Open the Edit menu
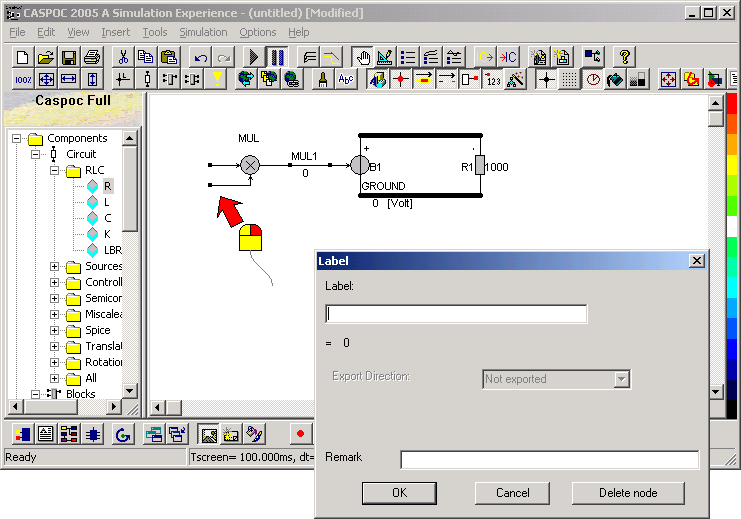The width and height of the screenshot is (741, 519). click(x=46, y=32)
